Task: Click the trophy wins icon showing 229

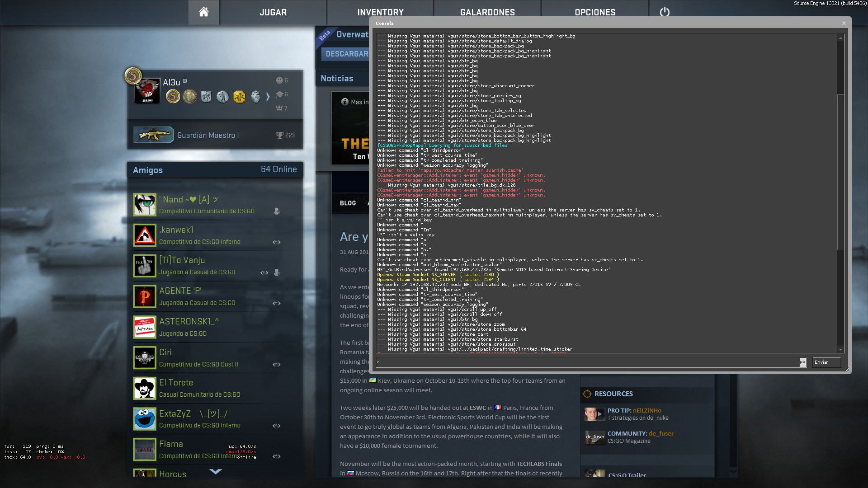Action: tap(279, 135)
